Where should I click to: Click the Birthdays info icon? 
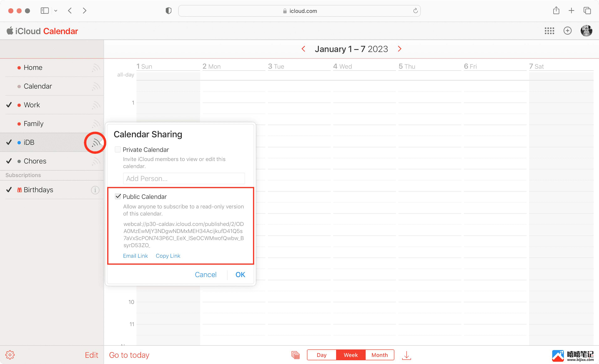pos(95,189)
